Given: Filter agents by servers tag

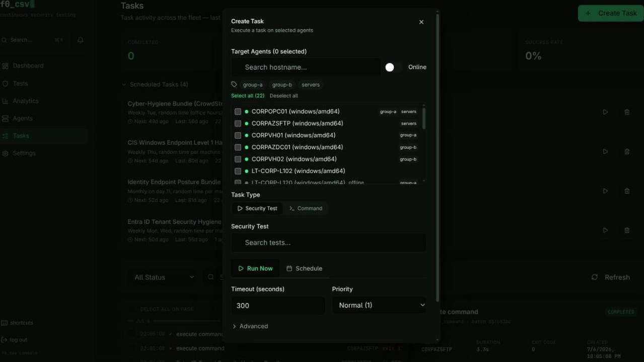Looking at the screenshot, I should coord(311,85).
